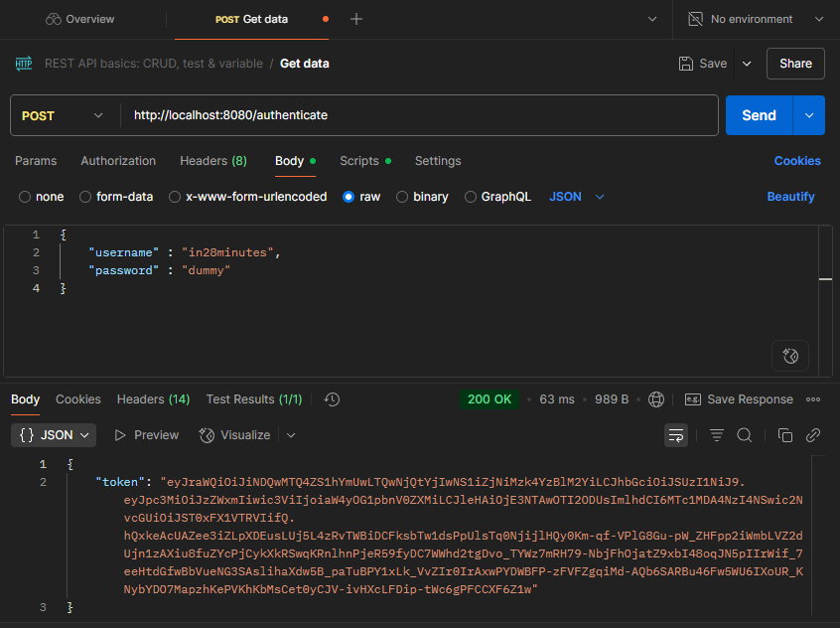The width and height of the screenshot is (840, 628).
Task: Save the request
Action: pos(703,64)
